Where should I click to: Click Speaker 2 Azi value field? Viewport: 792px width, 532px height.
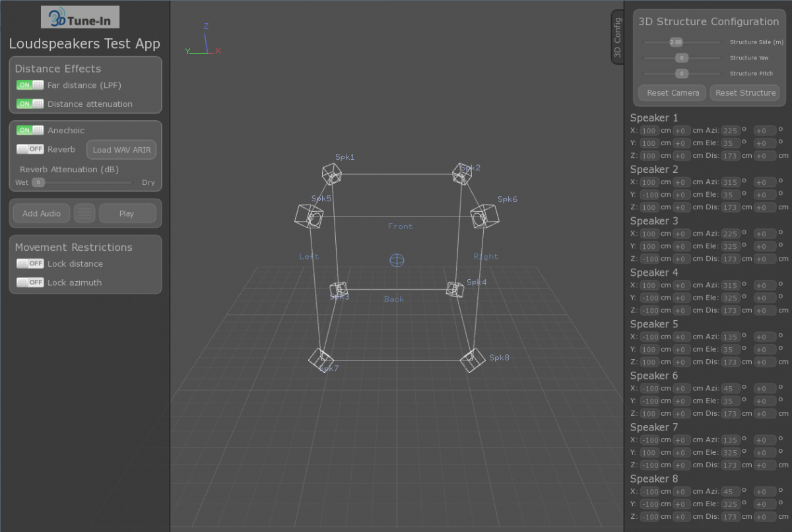click(731, 182)
